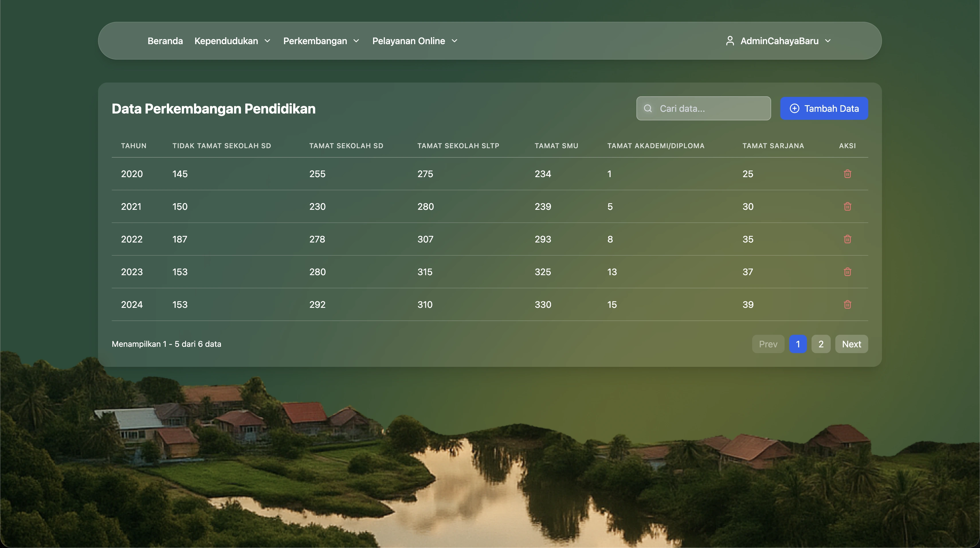Click the Data Perkembangan Pendidikan title
The image size is (980, 548).
(213, 109)
